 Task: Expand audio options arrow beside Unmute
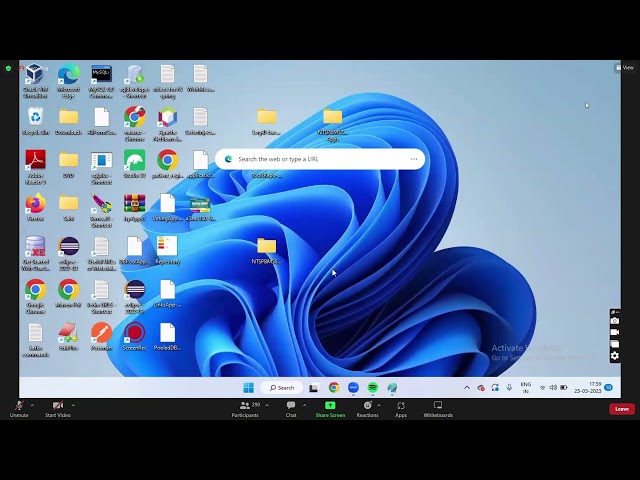point(32,405)
